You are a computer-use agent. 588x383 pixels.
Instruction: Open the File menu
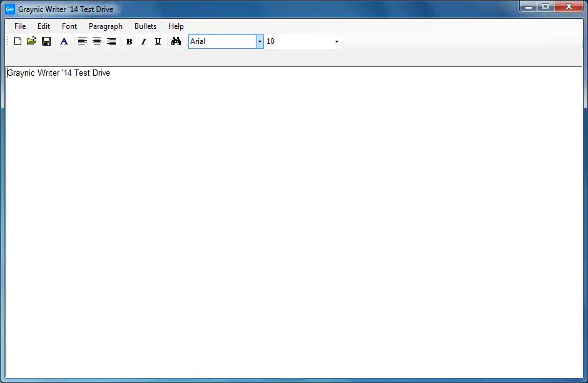pyautogui.click(x=20, y=26)
